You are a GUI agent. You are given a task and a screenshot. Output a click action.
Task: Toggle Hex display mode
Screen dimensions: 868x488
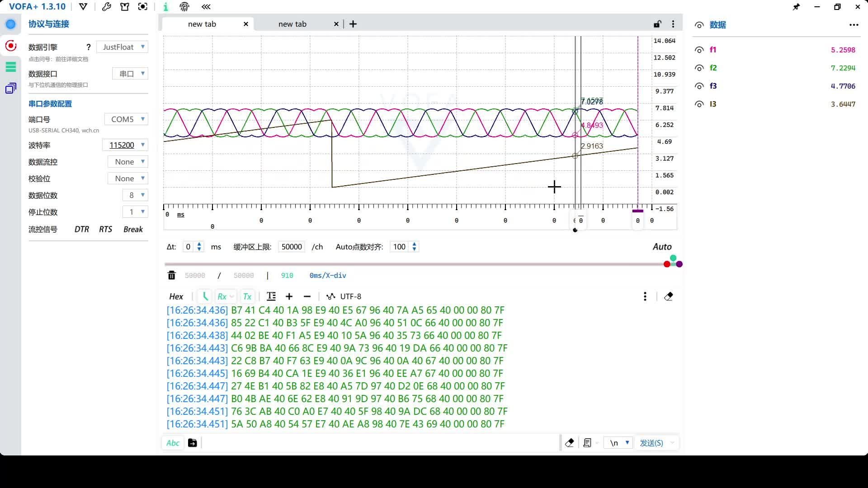tap(176, 296)
